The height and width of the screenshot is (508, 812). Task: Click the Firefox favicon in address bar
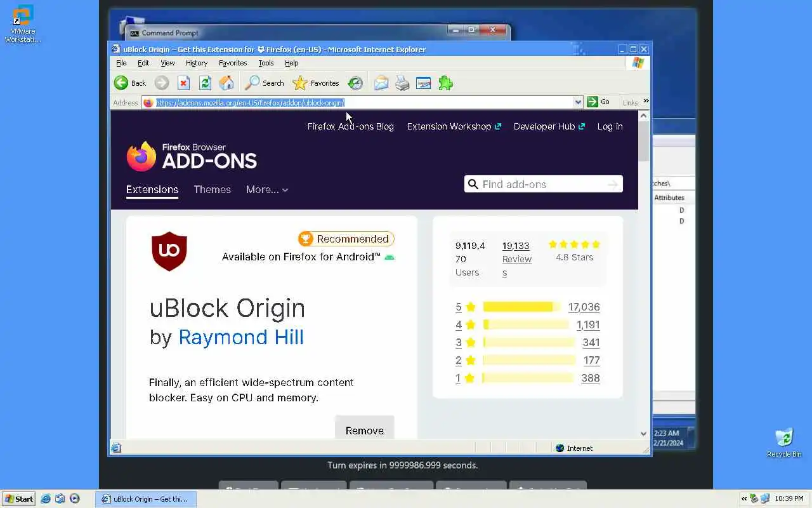pyautogui.click(x=148, y=102)
